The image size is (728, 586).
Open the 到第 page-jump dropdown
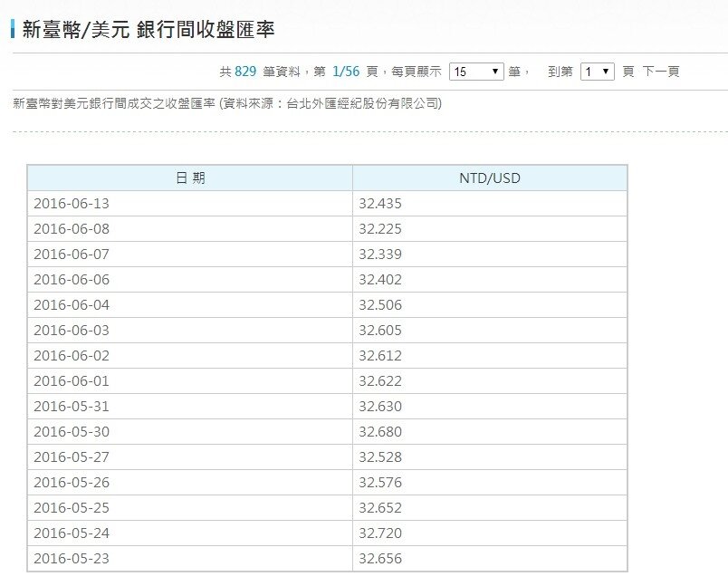click(598, 71)
